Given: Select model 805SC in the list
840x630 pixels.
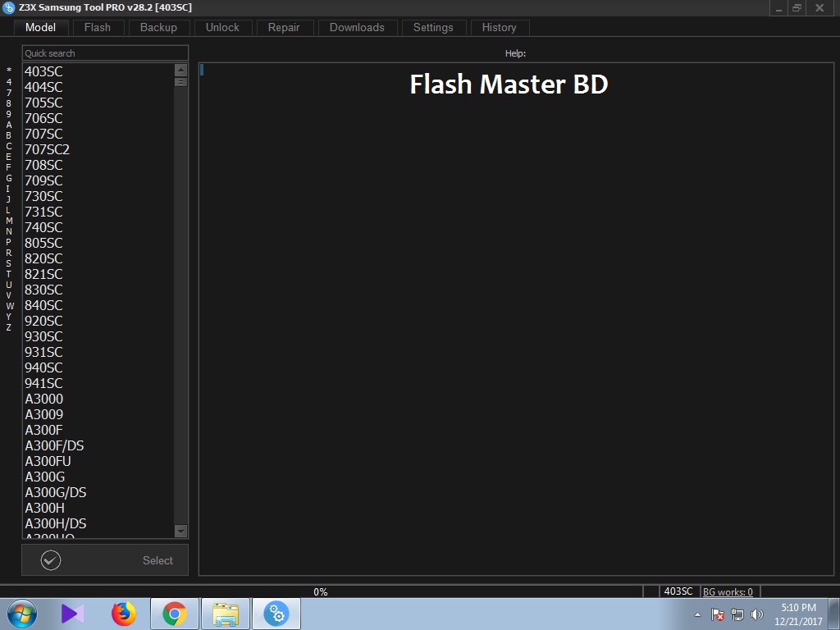Looking at the screenshot, I should (98, 243).
